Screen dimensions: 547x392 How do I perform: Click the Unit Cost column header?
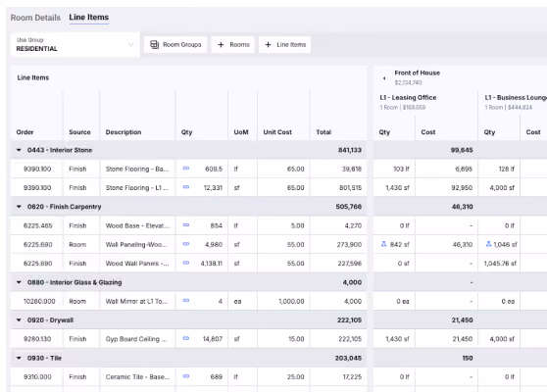[x=277, y=132]
